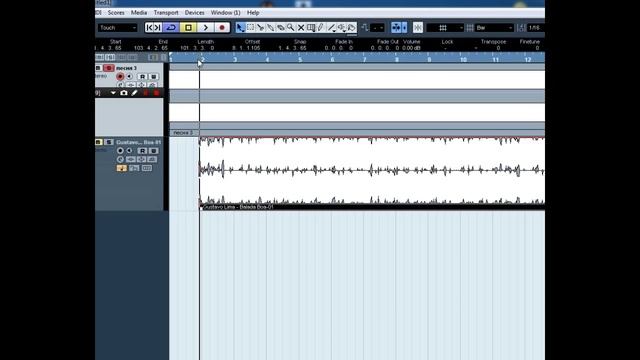Click the Transpose value field
The width and height of the screenshot is (640, 360).
point(498,48)
